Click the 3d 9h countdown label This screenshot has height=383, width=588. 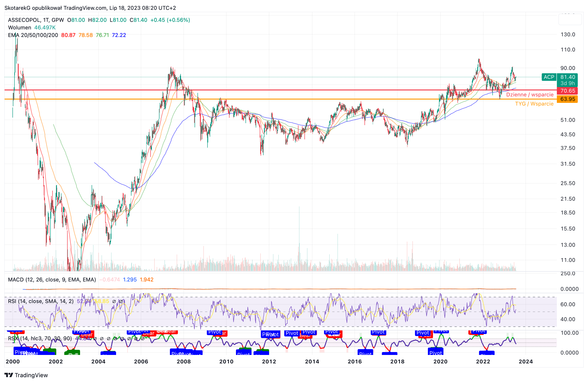coord(568,83)
